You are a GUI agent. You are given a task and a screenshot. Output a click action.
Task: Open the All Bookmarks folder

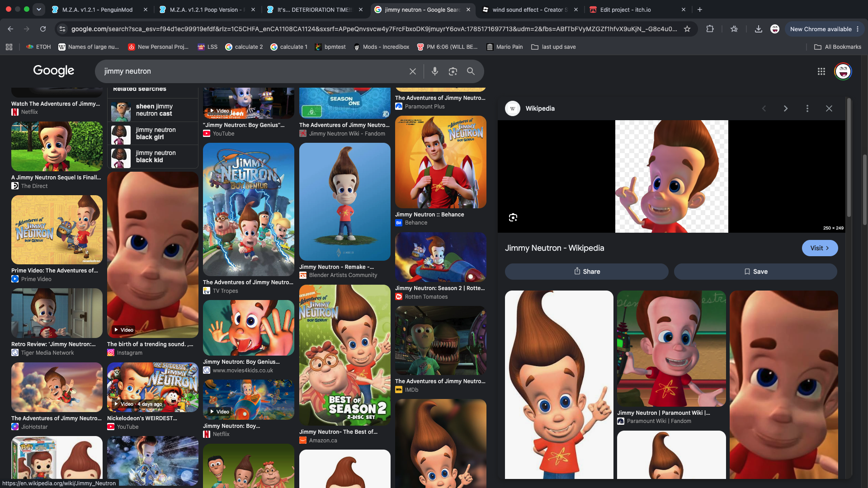tap(838, 47)
